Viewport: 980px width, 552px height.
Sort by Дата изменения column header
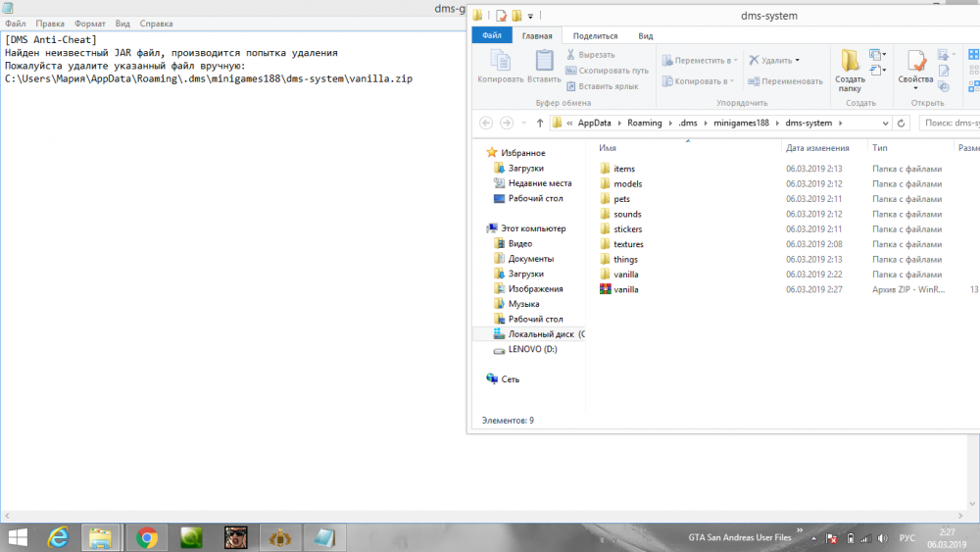[x=816, y=147]
